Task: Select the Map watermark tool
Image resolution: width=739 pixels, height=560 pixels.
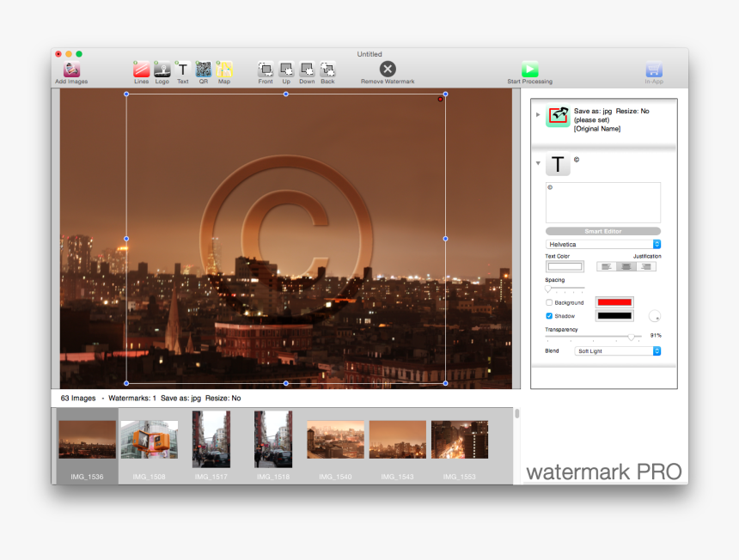Action: coord(223,70)
